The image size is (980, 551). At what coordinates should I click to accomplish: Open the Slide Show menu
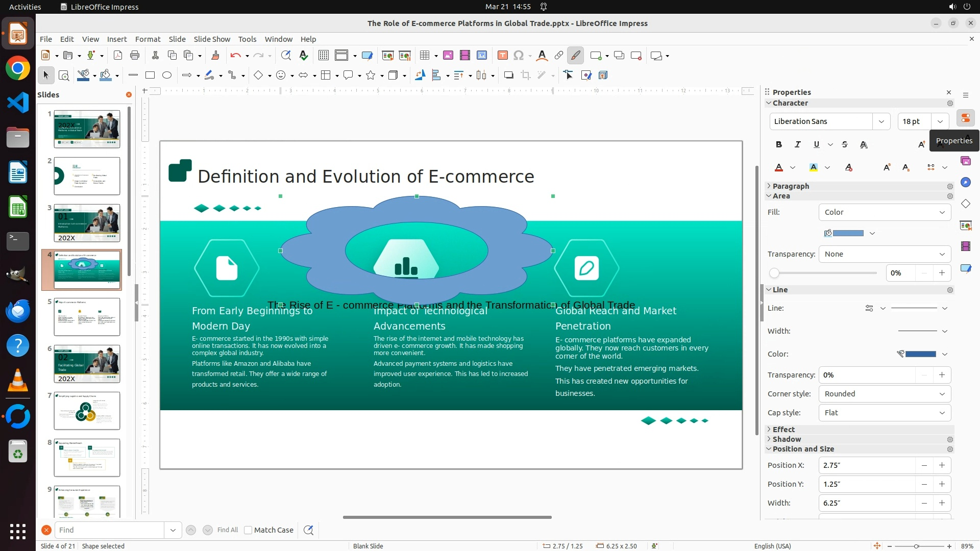click(212, 39)
